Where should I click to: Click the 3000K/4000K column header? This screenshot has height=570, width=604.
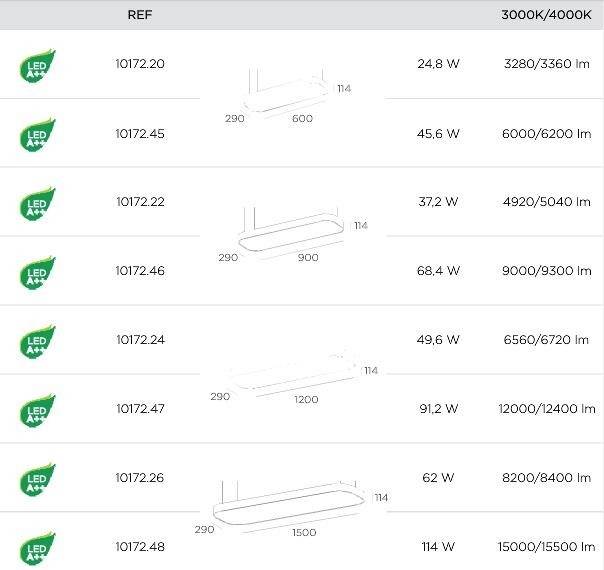tap(546, 15)
